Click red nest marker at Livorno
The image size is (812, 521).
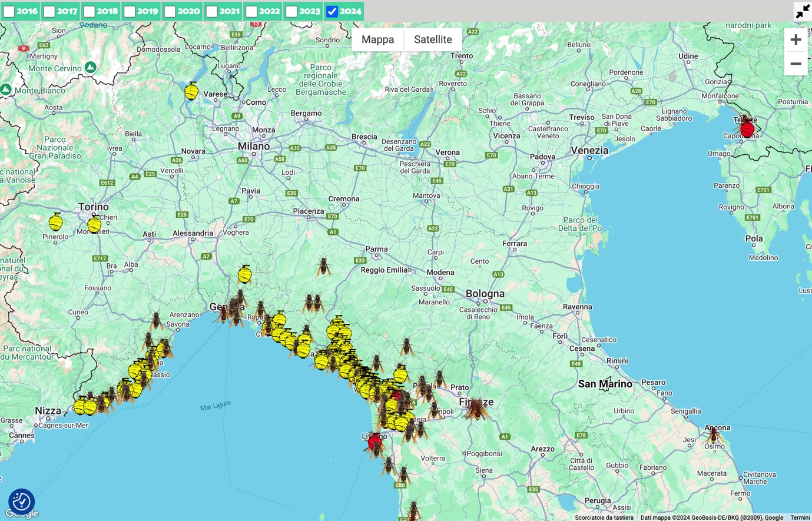click(x=374, y=442)
